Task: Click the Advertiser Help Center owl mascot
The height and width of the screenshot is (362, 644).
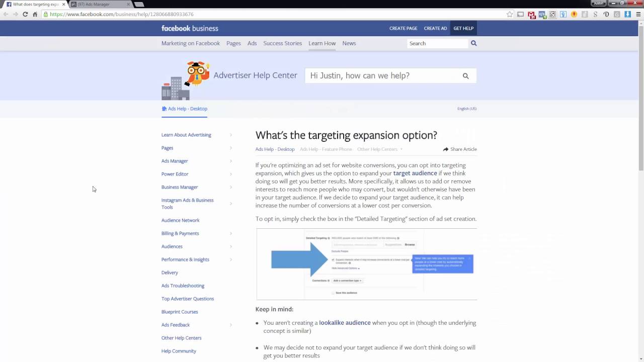Action: 197,74
